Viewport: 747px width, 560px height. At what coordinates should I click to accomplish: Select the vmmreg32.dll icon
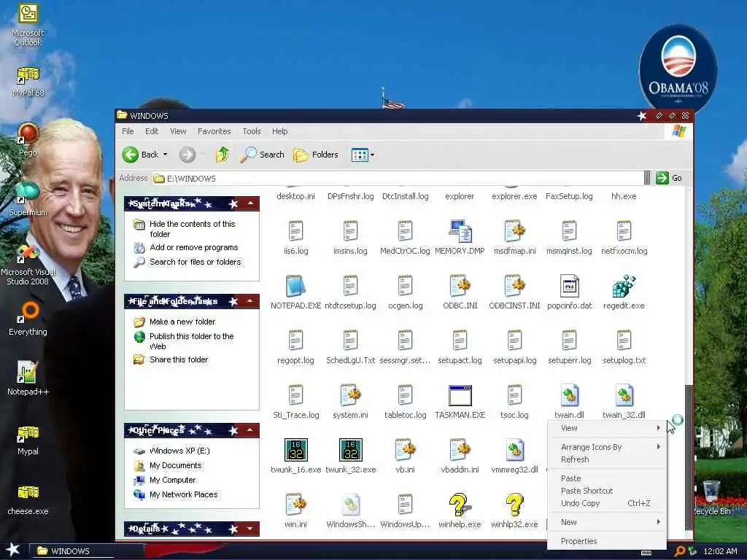pyautogui.click(x=514, y=450)
